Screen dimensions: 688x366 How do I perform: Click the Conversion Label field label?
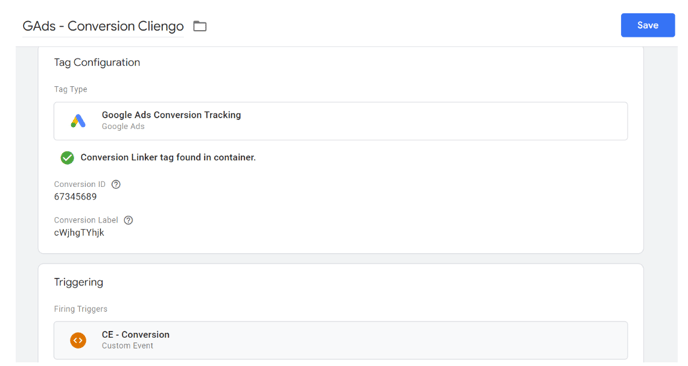click(x=86, y=220)
